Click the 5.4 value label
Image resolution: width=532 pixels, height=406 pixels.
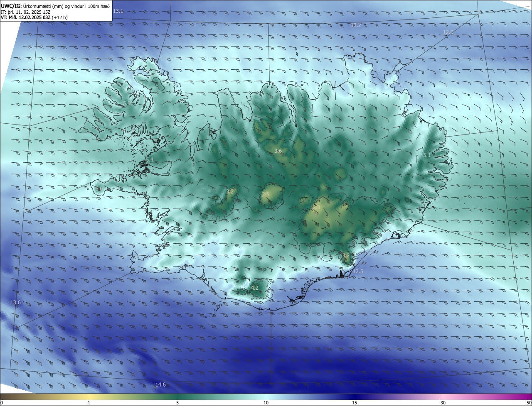point(150,160)
